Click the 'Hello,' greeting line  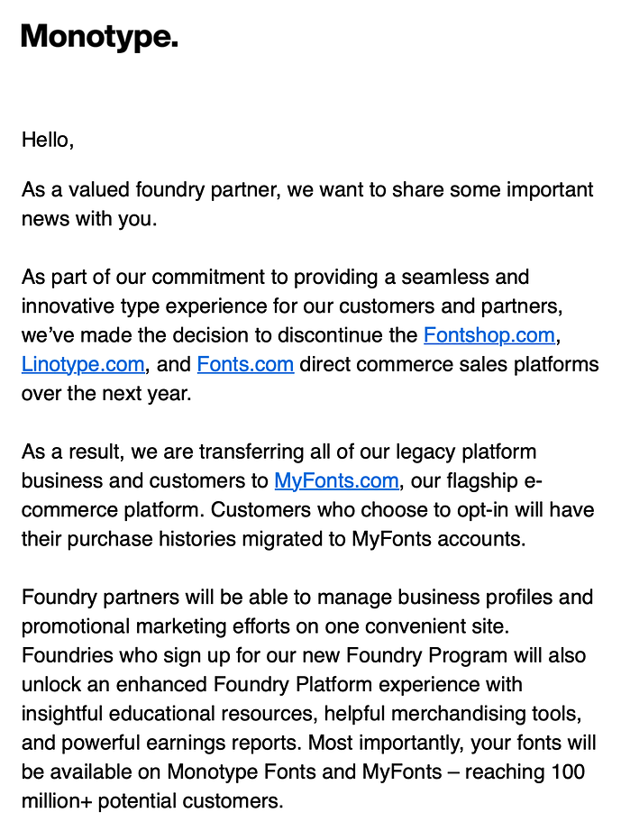(48, 140)
